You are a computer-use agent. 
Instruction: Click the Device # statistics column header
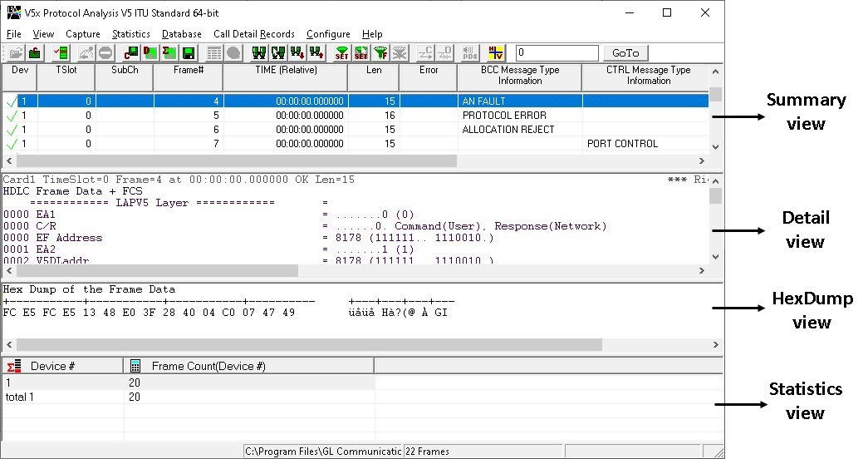pyautogui.click(x=63, y=366)
